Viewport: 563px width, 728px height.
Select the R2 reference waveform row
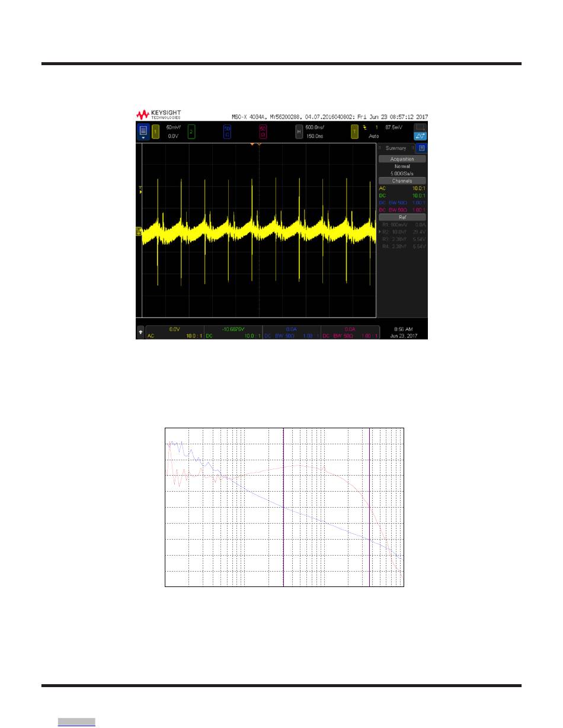(x=402, y=232)
